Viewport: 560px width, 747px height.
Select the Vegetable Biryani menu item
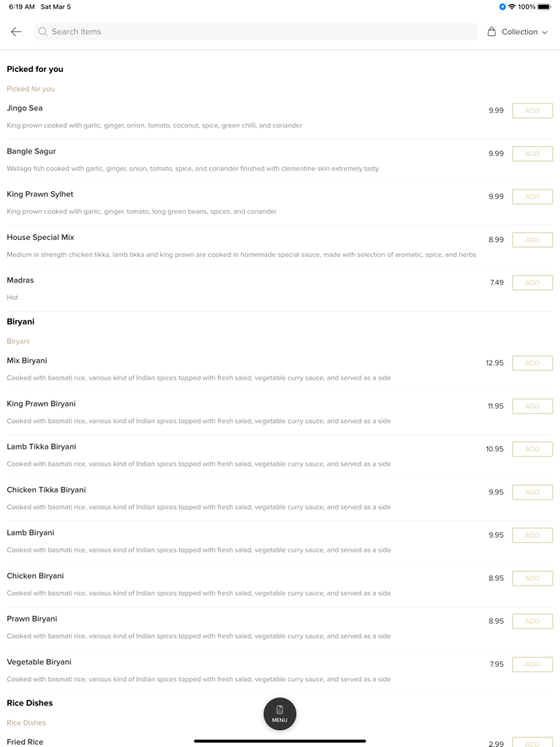(39, 662)
